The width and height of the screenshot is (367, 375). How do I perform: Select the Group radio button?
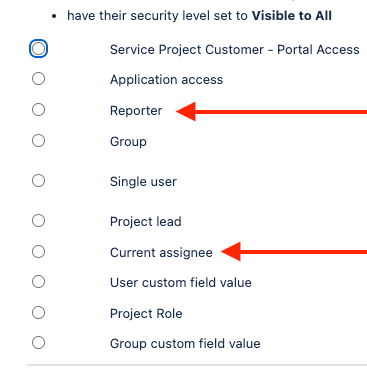click(38, 141)
